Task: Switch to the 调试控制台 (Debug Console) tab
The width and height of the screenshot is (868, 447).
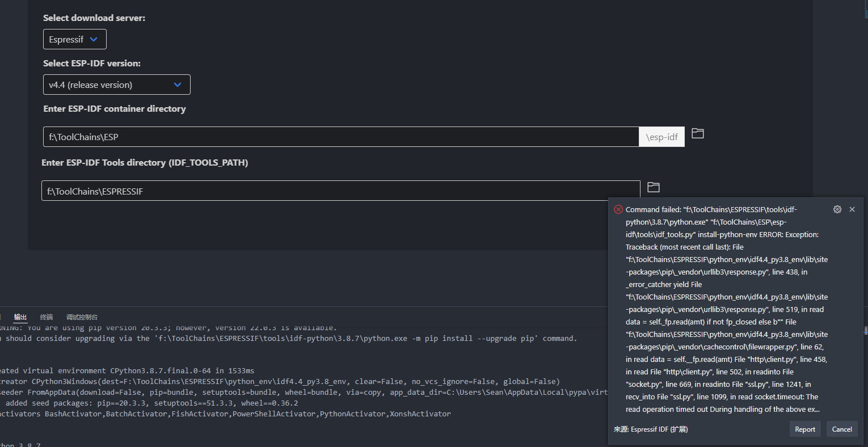Action: (x=82, y=317)
